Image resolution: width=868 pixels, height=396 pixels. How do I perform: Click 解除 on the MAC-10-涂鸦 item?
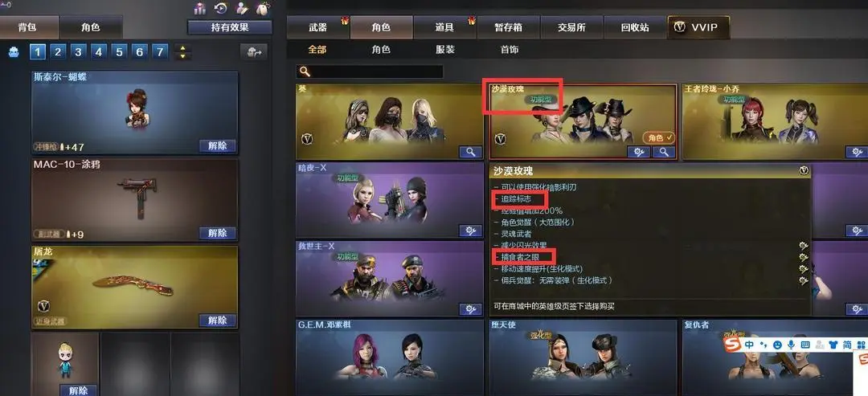pos(218,233)
